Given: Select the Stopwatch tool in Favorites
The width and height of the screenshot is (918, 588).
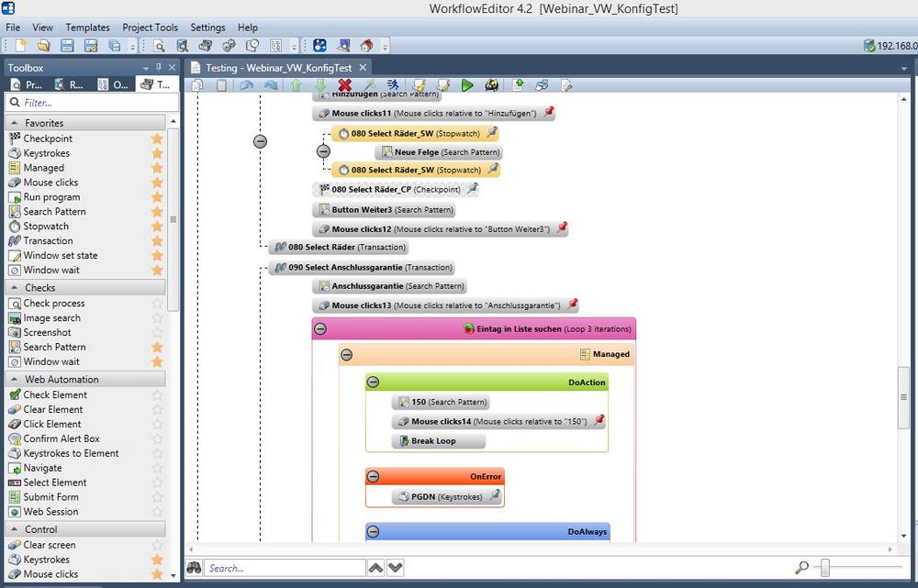Looking at the screenshot, I should click(x=46, y=227).
